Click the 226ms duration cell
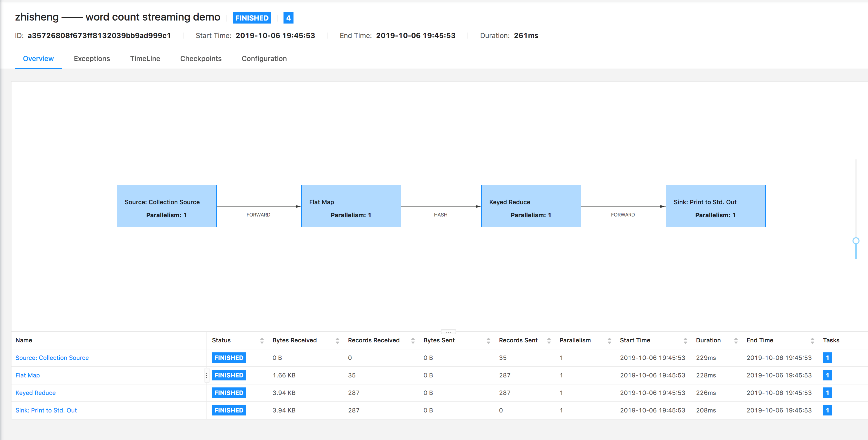Image resolution: width=868 pixels, height=440 pixels. point(706,393)
